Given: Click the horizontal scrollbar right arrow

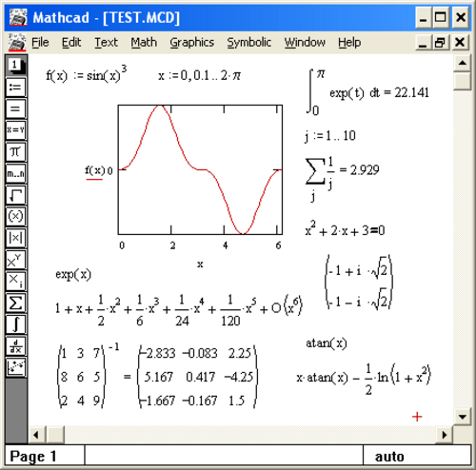Looking at the screenshot, I should [x=445, y=435].
